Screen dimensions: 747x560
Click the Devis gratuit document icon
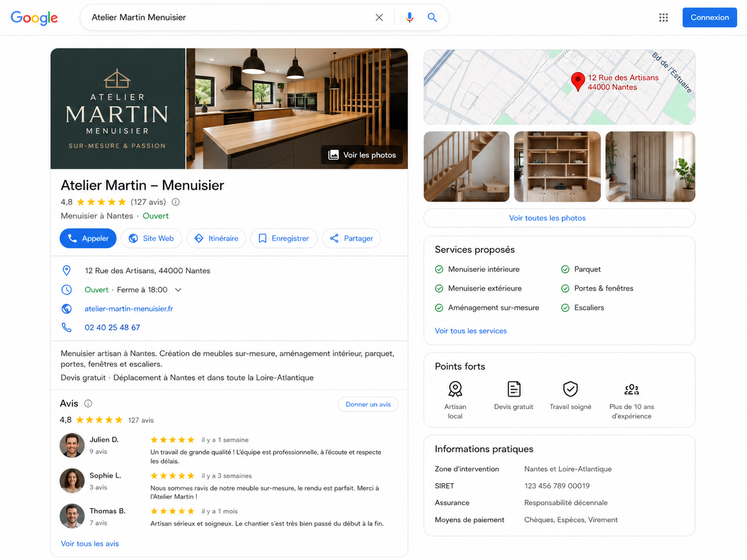pyautogui.click(x=514, y=389)
